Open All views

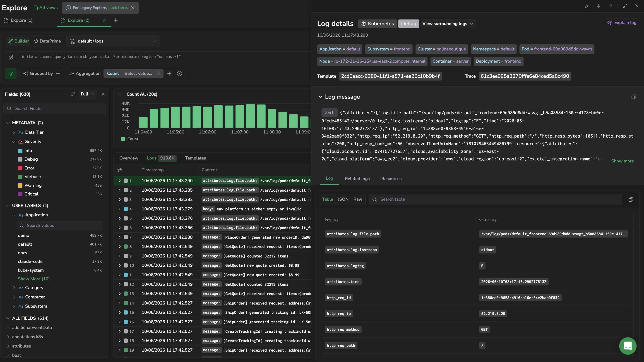[x=46, y=8]
